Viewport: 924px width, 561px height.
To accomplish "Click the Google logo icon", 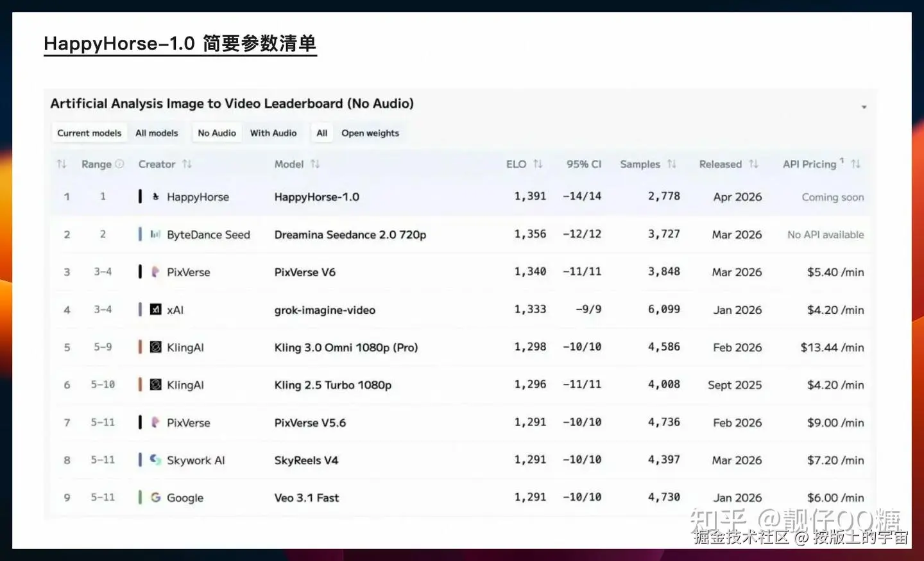I will click(156, 497).
